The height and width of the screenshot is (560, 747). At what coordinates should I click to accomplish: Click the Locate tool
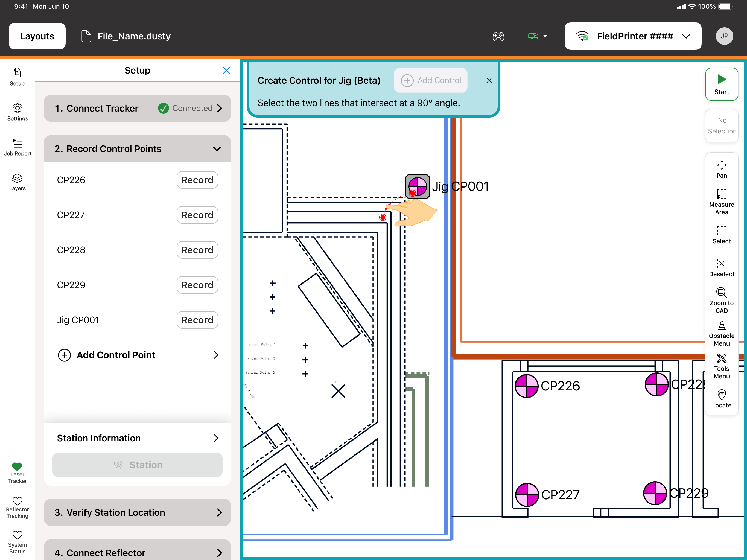[721, 399]
